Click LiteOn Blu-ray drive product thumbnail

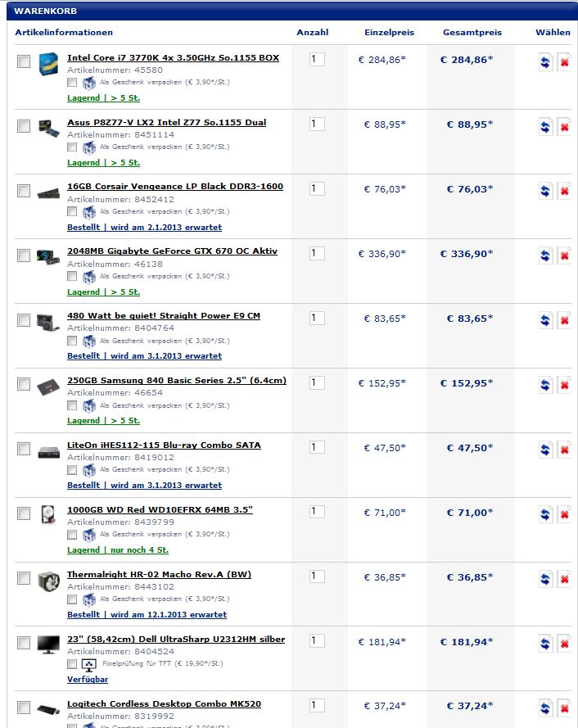[x=49, y=451]
